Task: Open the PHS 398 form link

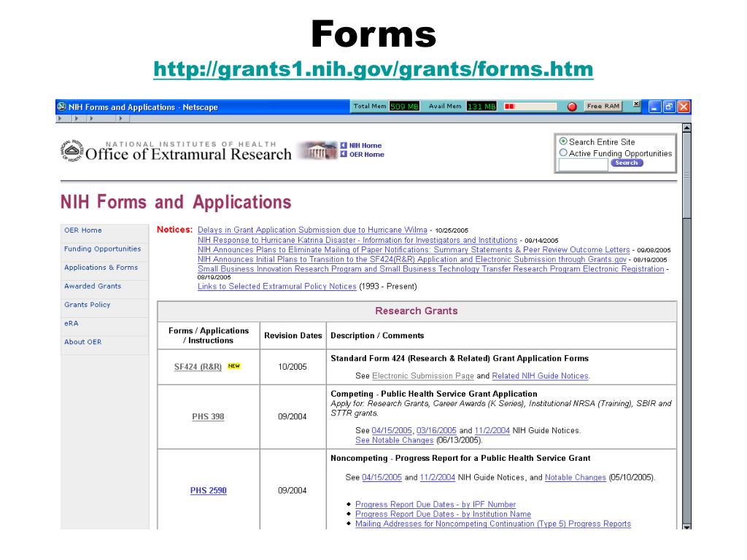Action: pos(208,416)
